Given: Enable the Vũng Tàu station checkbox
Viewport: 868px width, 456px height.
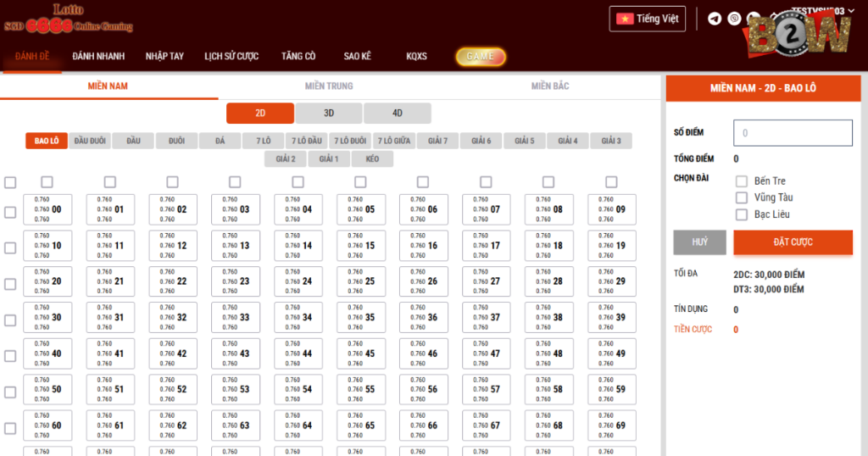Looking at the screenshot, I should point(741,197).
